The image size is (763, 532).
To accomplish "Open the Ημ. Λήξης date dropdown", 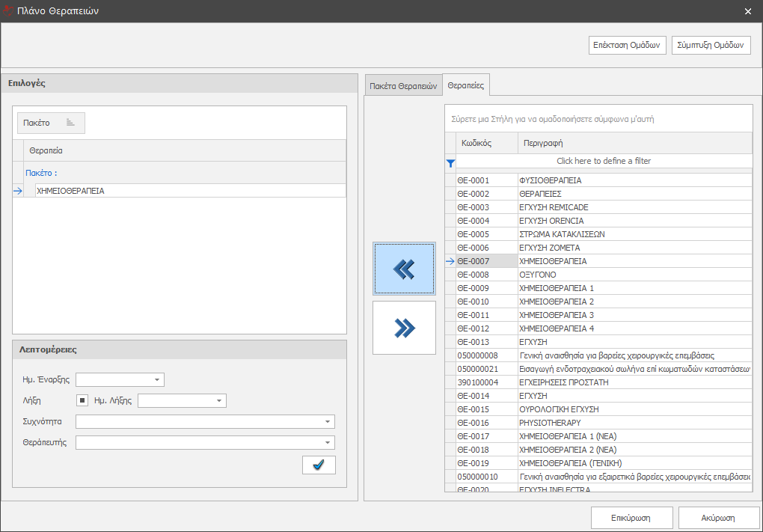I will tap(219, 400).
